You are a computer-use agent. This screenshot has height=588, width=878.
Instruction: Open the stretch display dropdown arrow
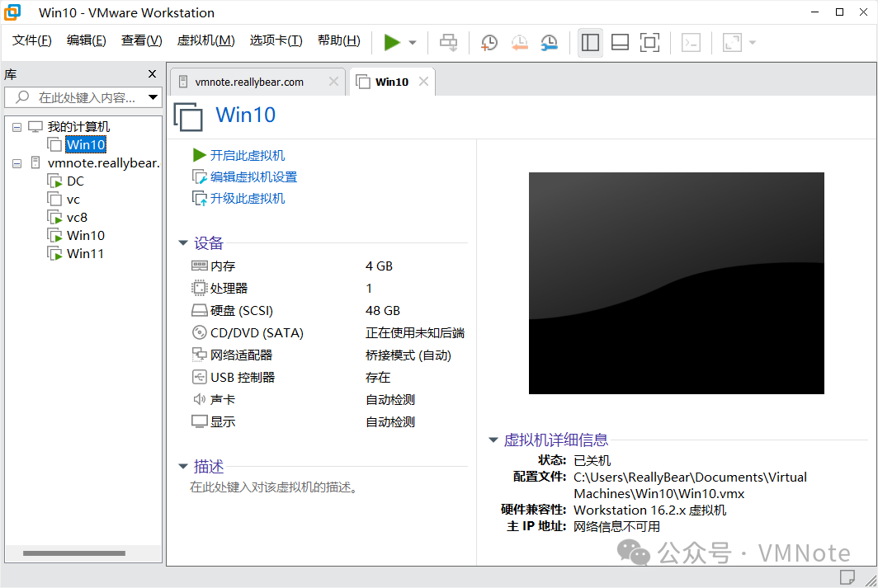tap(753, 43)
